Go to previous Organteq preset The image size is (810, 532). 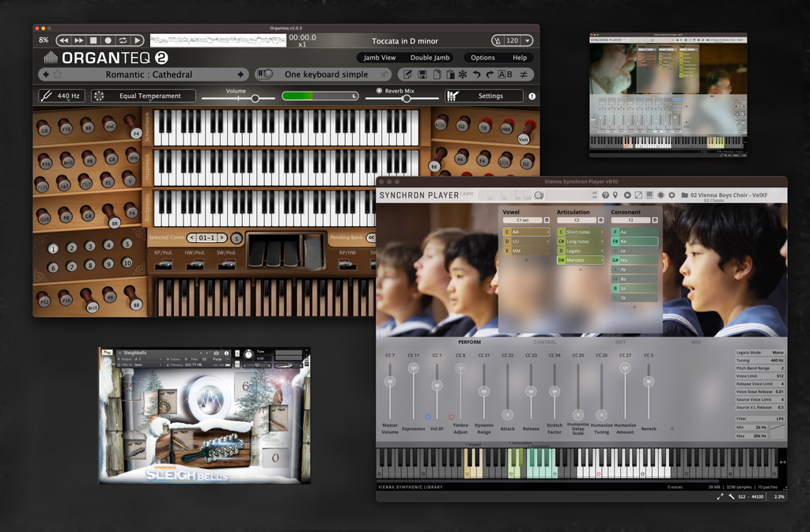[x=46, y=74]
